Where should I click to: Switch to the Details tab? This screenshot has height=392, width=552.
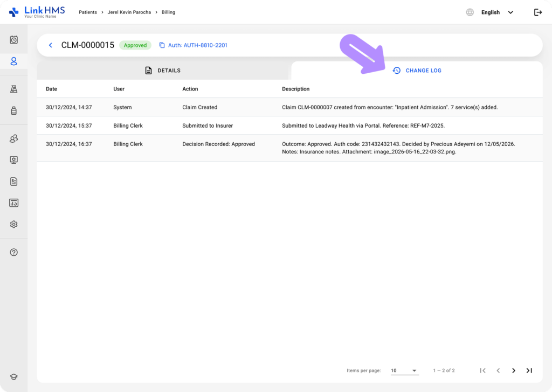(163, 71)
